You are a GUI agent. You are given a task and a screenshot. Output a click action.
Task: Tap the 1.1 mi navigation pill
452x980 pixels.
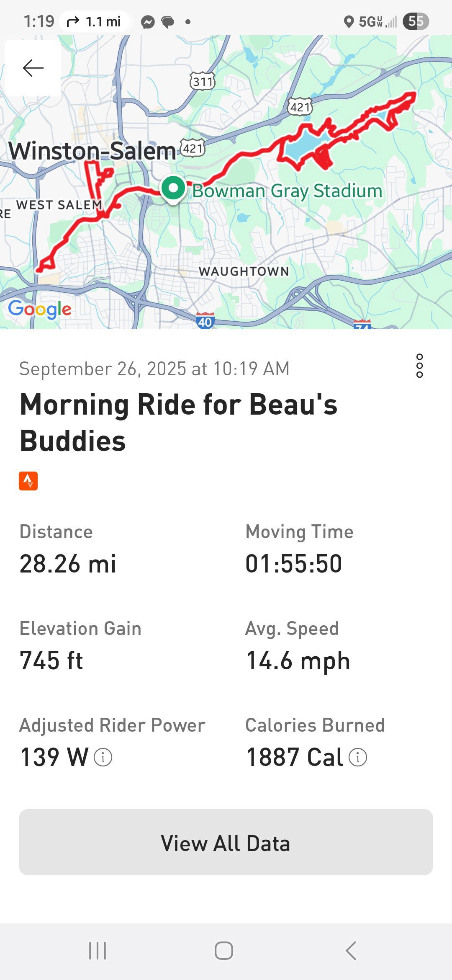94,21
